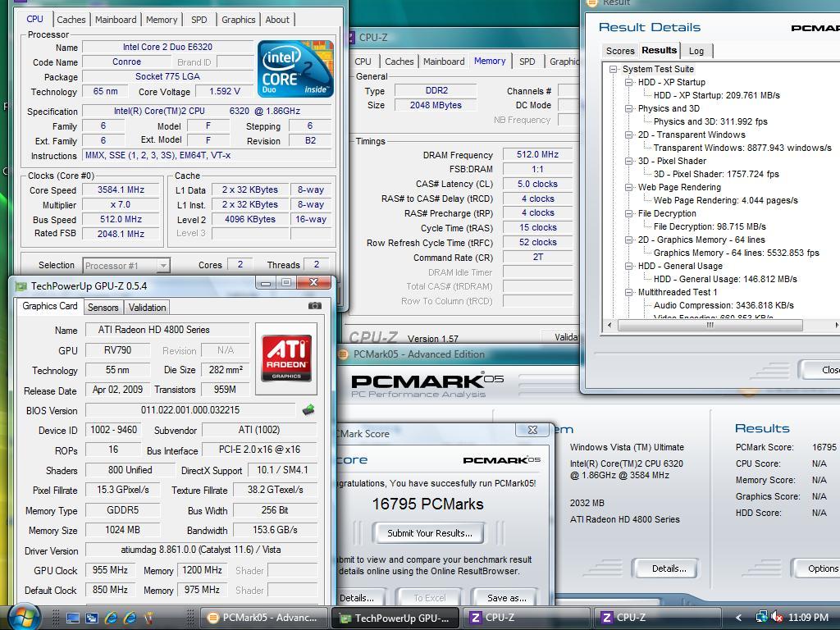Collapse HDD - XP Startup node
The height and width of the screenshot is (630, 840).
tap(629, 83)
